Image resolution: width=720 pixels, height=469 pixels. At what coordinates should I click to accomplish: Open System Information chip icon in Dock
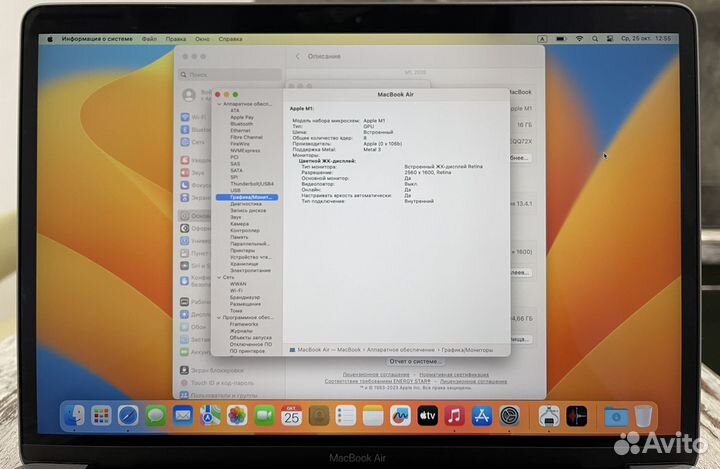[549, 416]
